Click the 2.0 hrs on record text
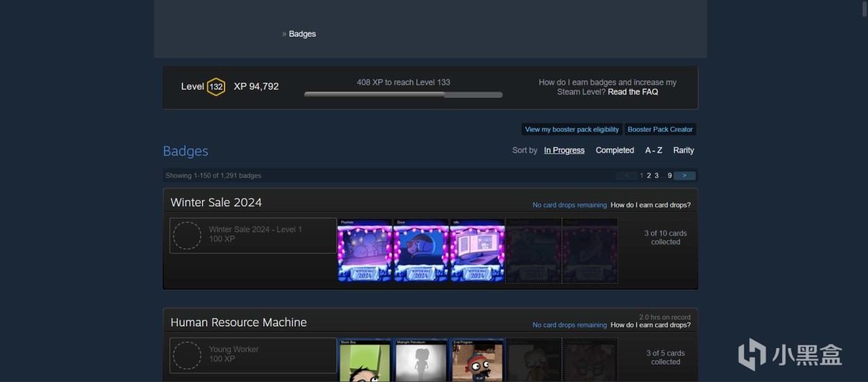This screenshot has height=382, width=868. pos(665,317)
